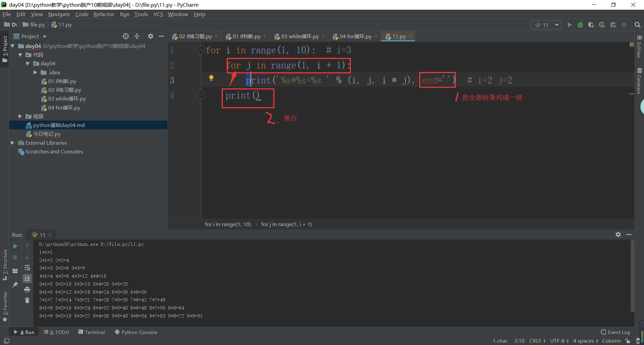Image resolution: width=644 pixels, height=345 pixels.
Task: Expand the .idea folder
Action: 35,72
